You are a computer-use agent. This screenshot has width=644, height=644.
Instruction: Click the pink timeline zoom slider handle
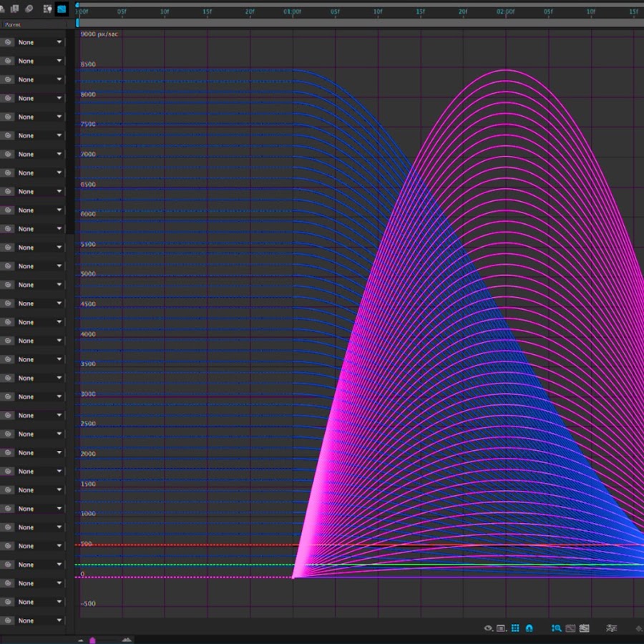point(92,640)
